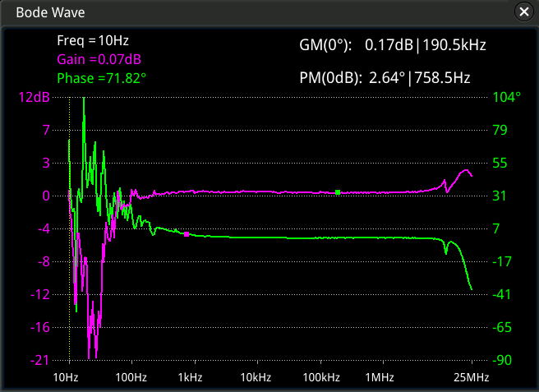Image resolution: width=539 pixels, height=392 pixels.
Task: Click the green gain margin marker on magenta trace
Action: (338, 192)
